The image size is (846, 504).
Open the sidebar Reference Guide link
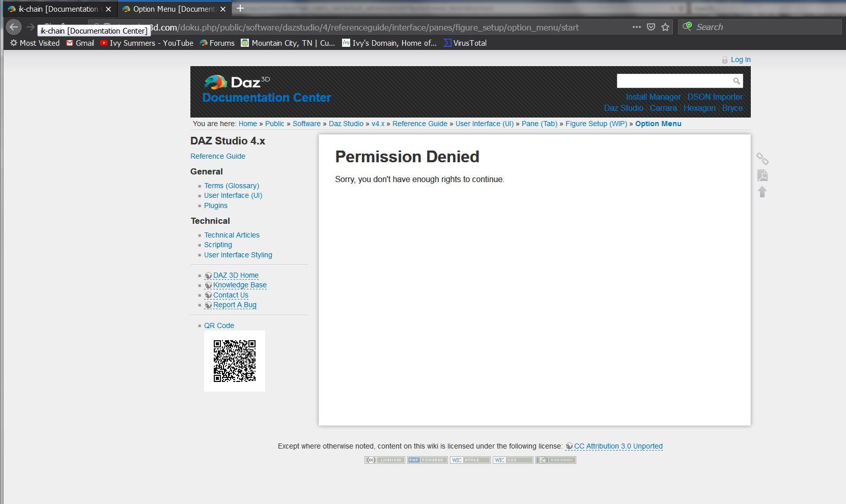(218, 156)
